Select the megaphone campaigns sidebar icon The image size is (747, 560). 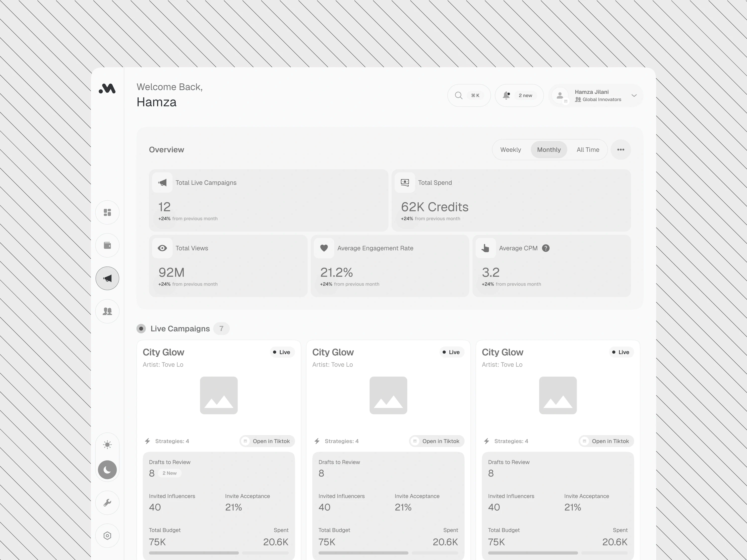pyautogui.click(x=107, y=278)
